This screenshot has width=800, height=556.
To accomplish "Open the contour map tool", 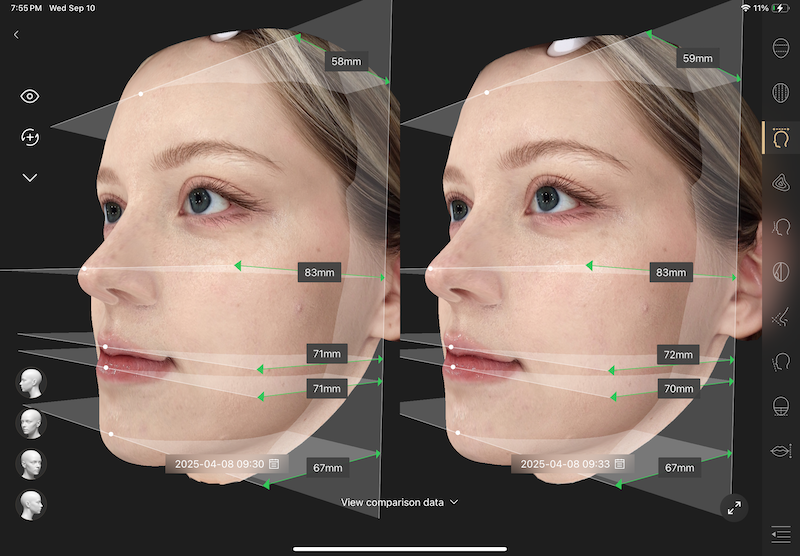I will 781,182.
